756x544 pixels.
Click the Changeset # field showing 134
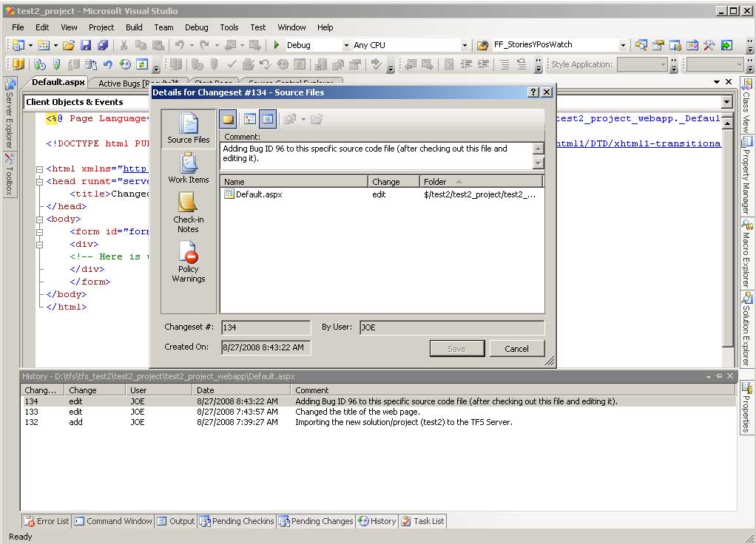click(266, 327)
